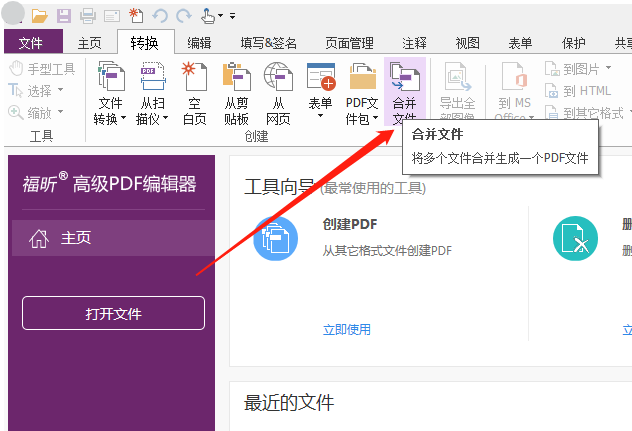Select the 转换 ribbon tab
This screenshot has height=431, width=632.
point(145,42)
